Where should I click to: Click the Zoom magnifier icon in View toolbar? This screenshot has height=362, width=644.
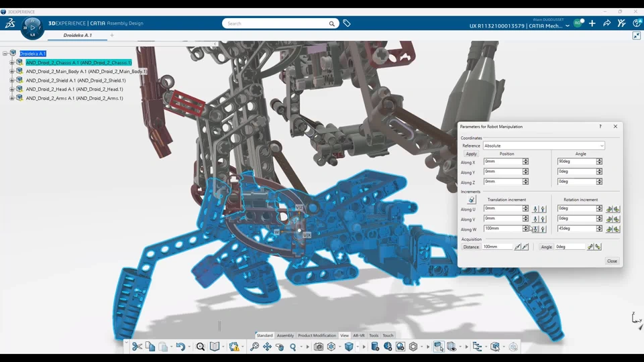pyautogui.click(x=293, y=347)
